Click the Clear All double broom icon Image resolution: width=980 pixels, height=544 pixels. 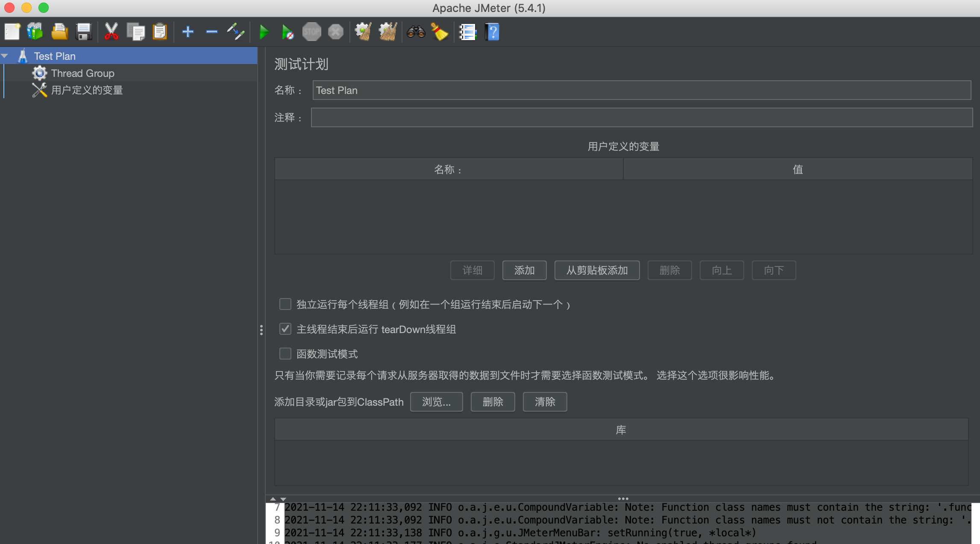[x=388, y=32]
